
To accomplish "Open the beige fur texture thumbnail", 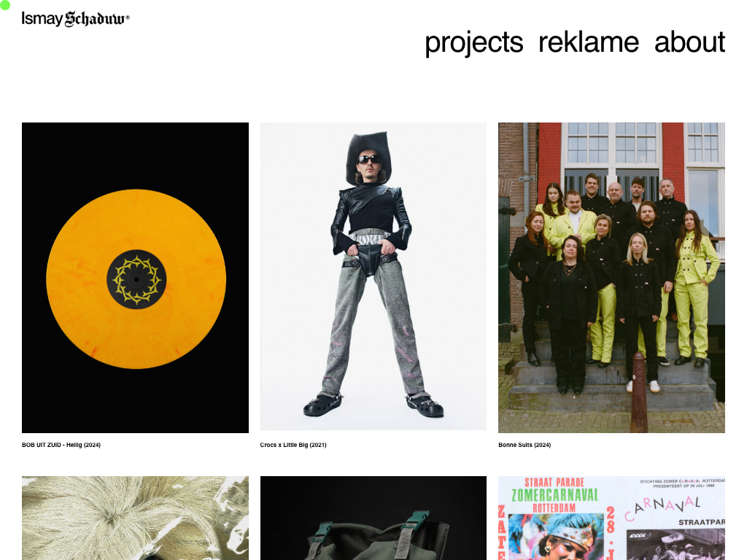I will click(x=135, y=518).
